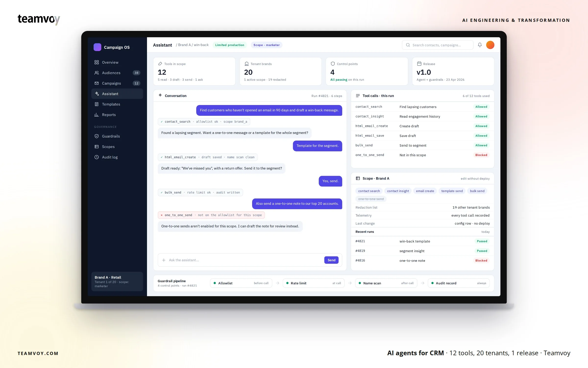The image size is (588, 368).
Task: Click the edit without deploy link
Action: pyautogui.click(x=475, y=179)
